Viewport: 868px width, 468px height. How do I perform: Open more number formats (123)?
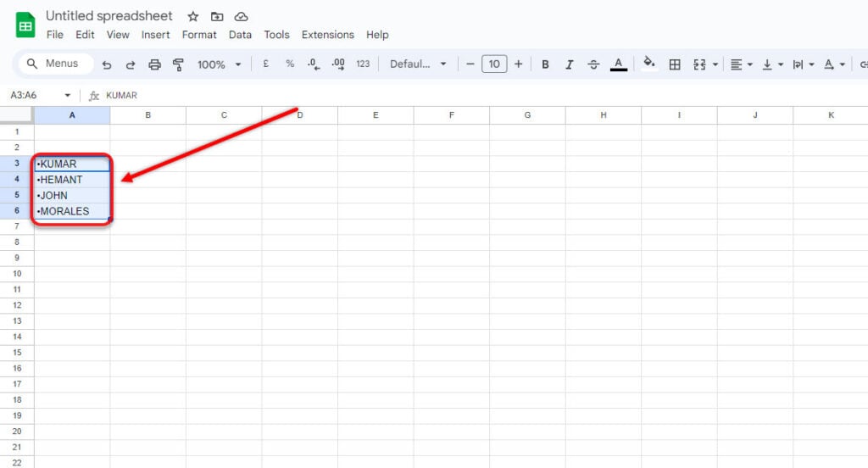tap(363, 64)
